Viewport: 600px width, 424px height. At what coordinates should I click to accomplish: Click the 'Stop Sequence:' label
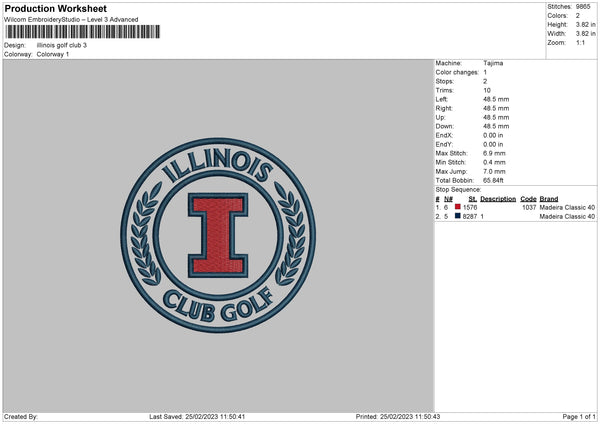458,190
